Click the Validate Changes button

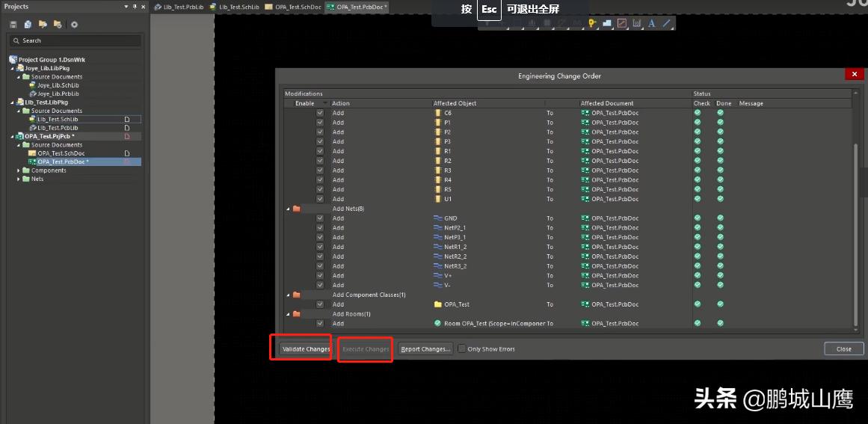tap(306, 349)
